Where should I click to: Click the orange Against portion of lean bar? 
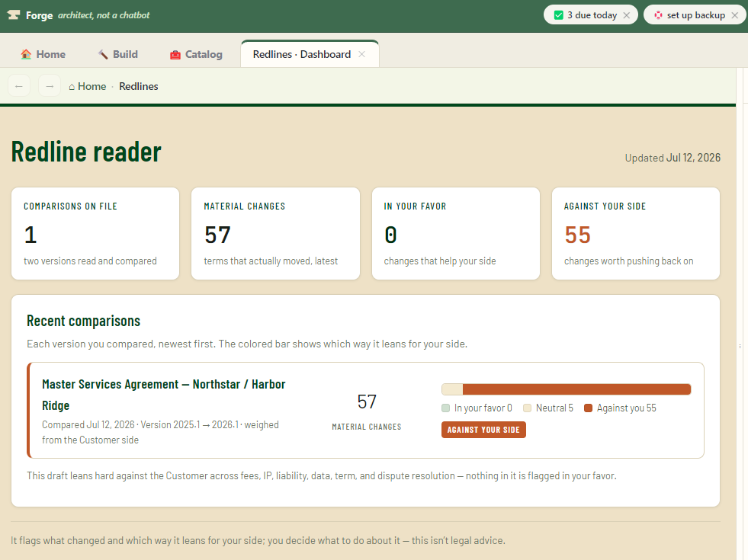(x=576, y=389)
